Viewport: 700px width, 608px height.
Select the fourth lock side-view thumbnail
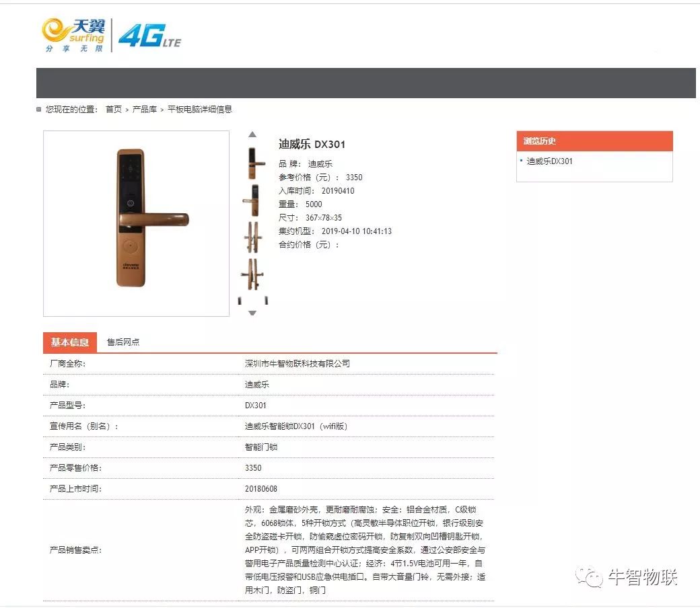[252, 274]
